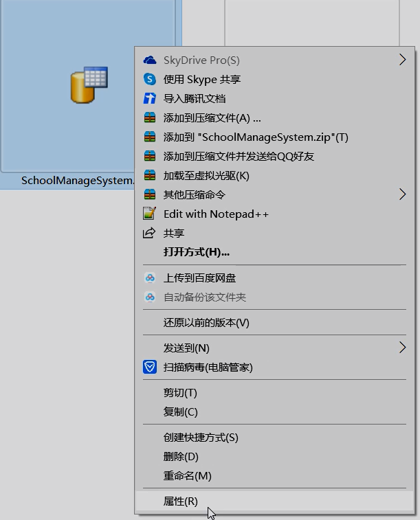Click the archive icon beside 其他压缩命令
Screen dimensions: 420x520
tap(150, 194)
